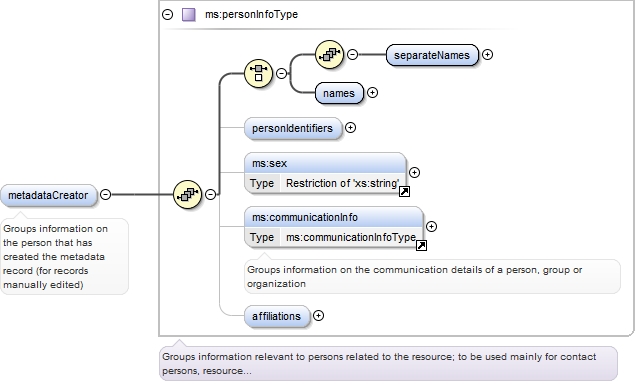Image resolution: width=636 pixels, height=384 pixels.
Task: Expand the ms:sex element
Action: coord(414,172)
